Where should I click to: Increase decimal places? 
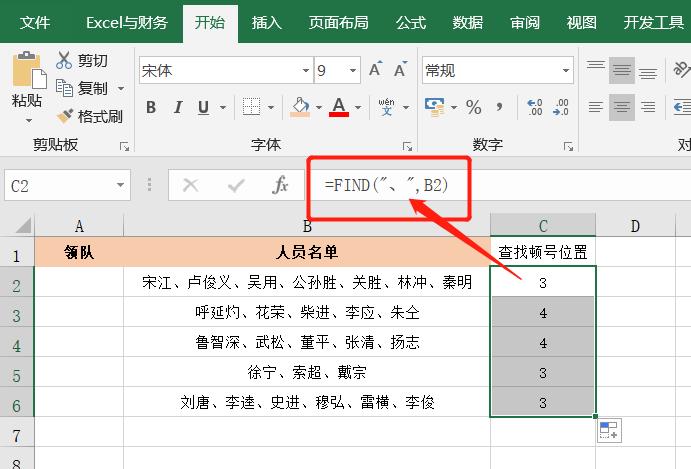coord(535,107)
